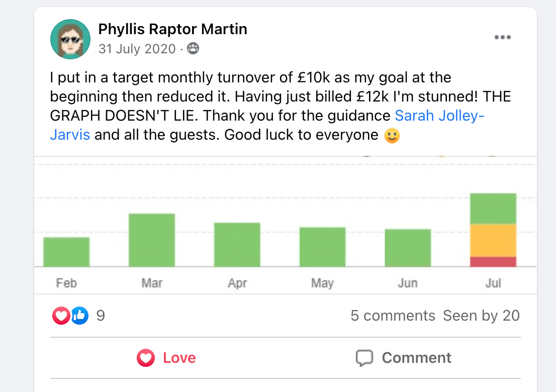Show the Seen by 20 viewers
556x392 pixels.
481,316
